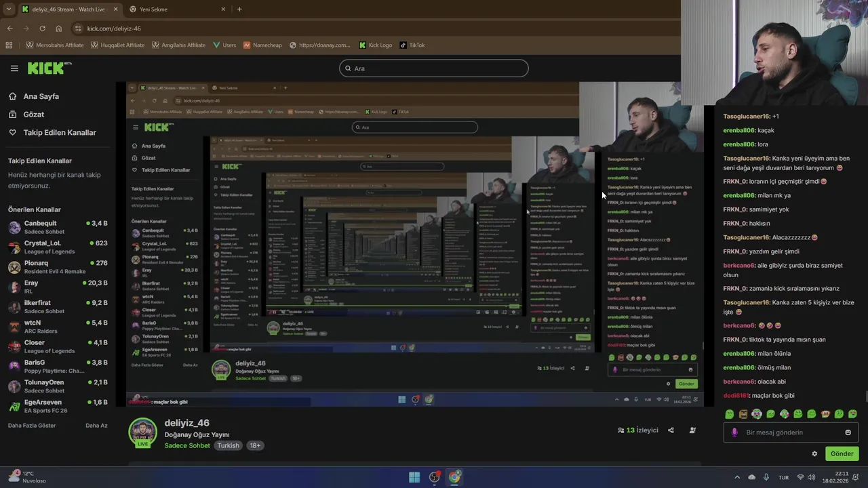
Task: Open site information icon in address bar
Action: pyautogui.click(x=78, y=28)
